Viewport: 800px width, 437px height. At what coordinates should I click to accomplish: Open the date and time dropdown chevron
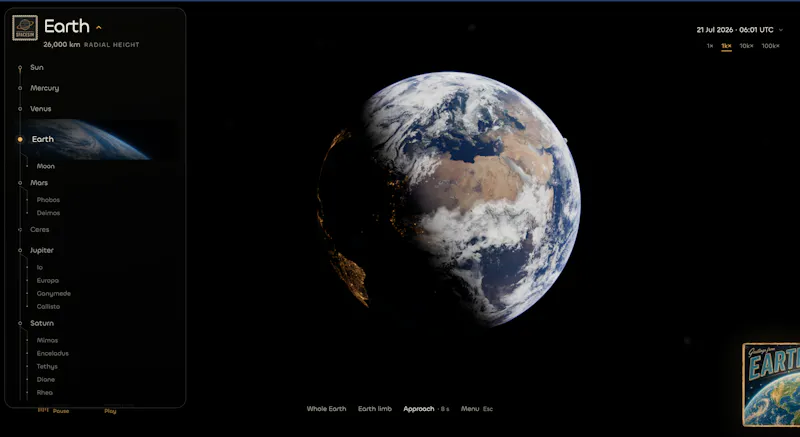click(x=781, y=30)
